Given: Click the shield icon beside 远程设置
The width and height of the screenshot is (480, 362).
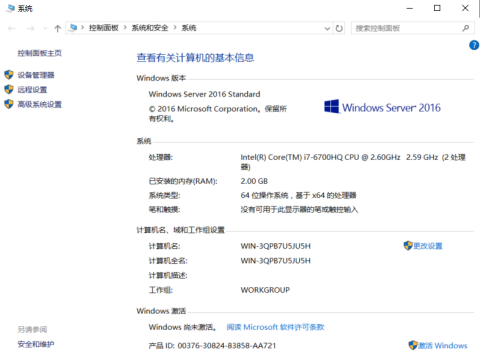Looking at the screenshot, I should coord(9,89).
